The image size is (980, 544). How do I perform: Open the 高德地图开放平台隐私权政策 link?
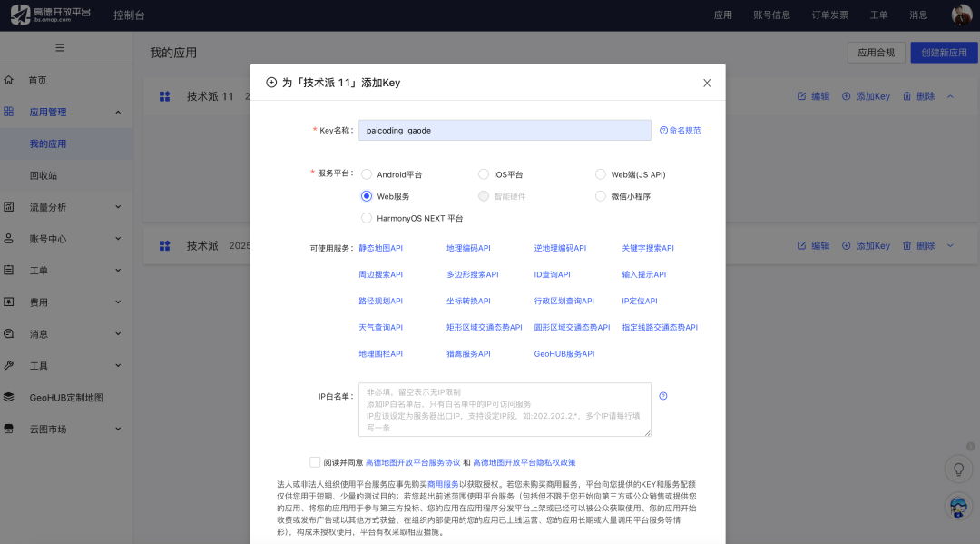(x=524, y=462)
